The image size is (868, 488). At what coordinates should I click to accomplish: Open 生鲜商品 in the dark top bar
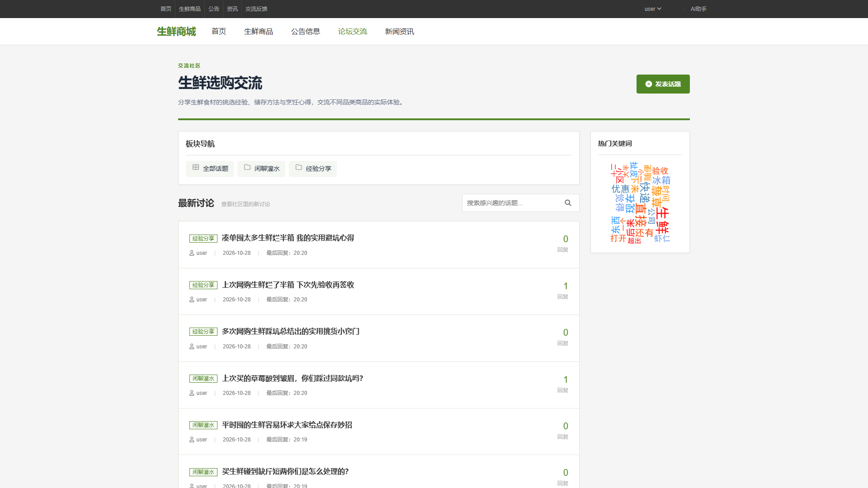tap(190, 9)
